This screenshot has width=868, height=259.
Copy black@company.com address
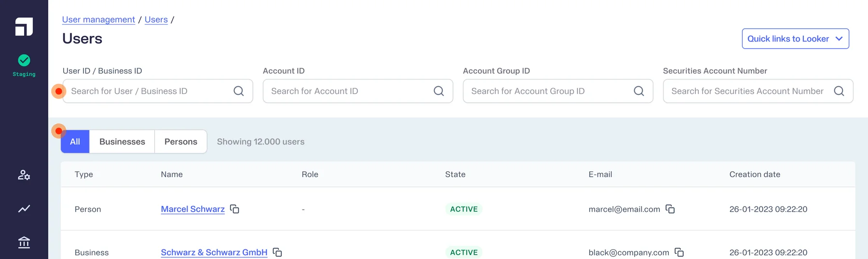pyautogui.click(x=679, y=252)
